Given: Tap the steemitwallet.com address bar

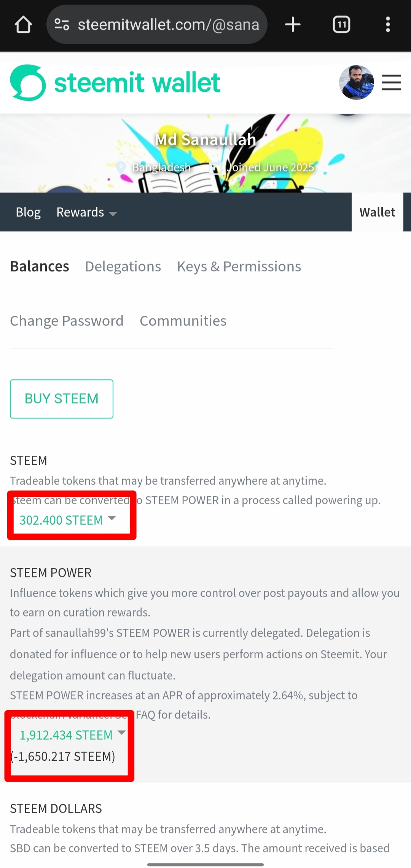Looking at the screenshot, I should pos(168,25).
